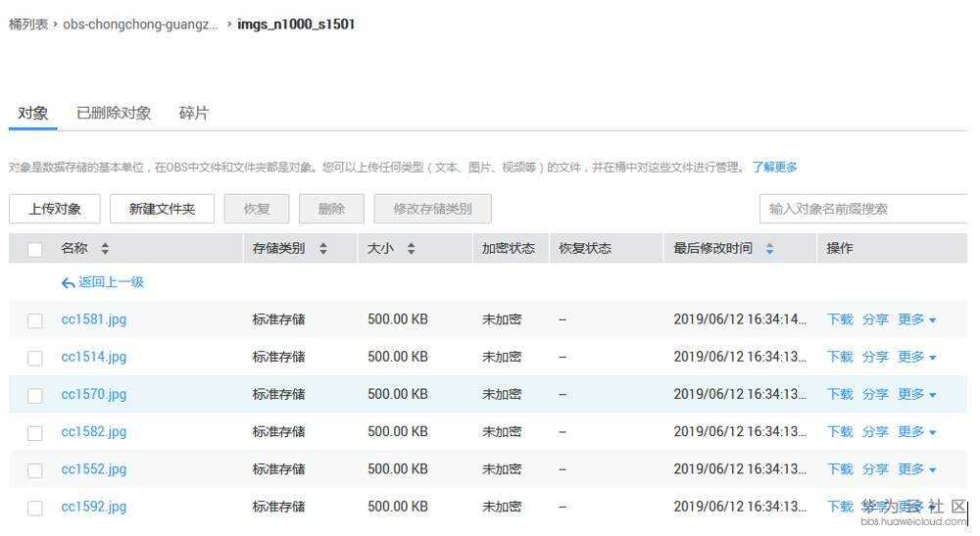Image resolution: width=980 pixels, height=536 pixels.
Task: Open the 了解更多 link
Action: tap(774, 168)
